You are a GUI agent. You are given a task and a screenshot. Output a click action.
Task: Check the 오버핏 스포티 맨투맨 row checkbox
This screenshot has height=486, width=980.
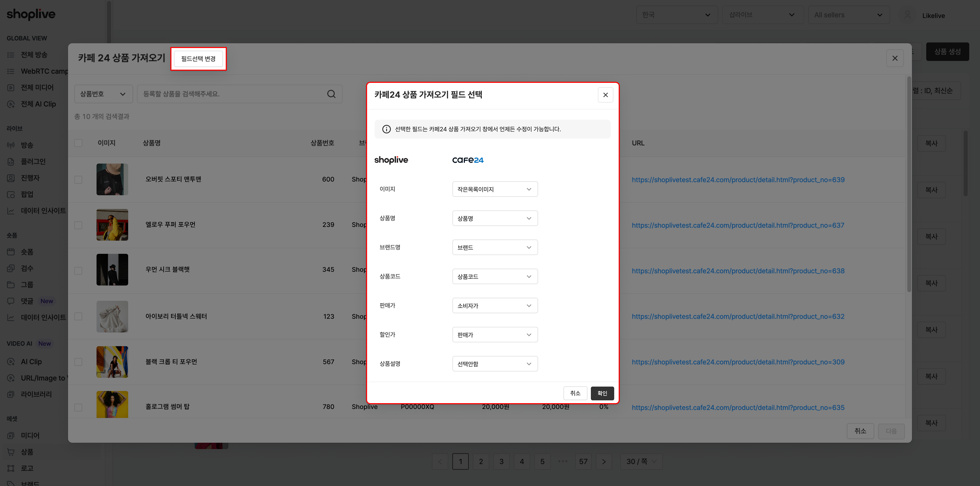pyautogui.click(x=78, y=180)
